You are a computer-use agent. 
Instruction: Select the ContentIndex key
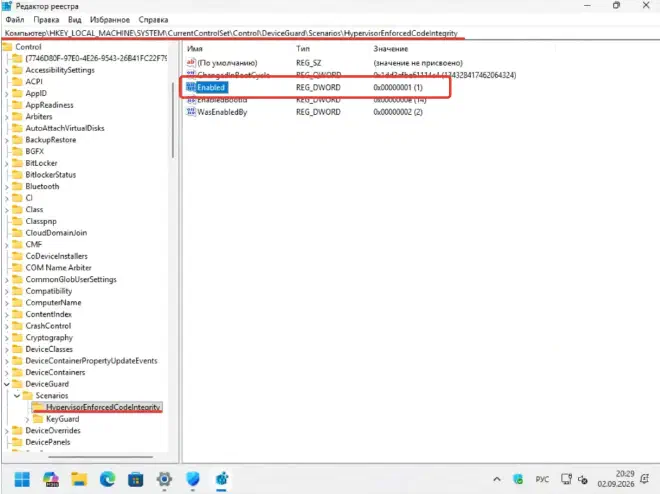click(x=48, y=314)
